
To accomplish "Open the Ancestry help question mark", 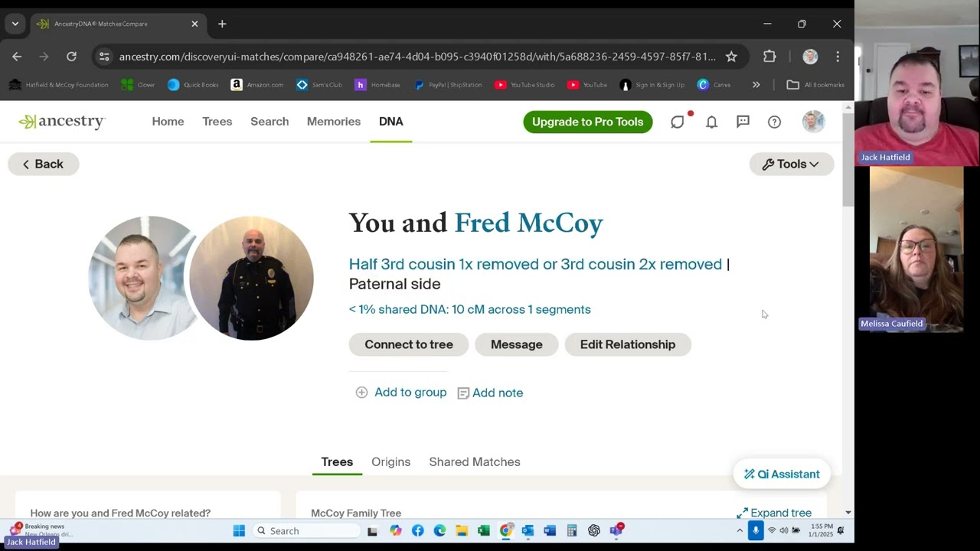I will coord(774,122).
